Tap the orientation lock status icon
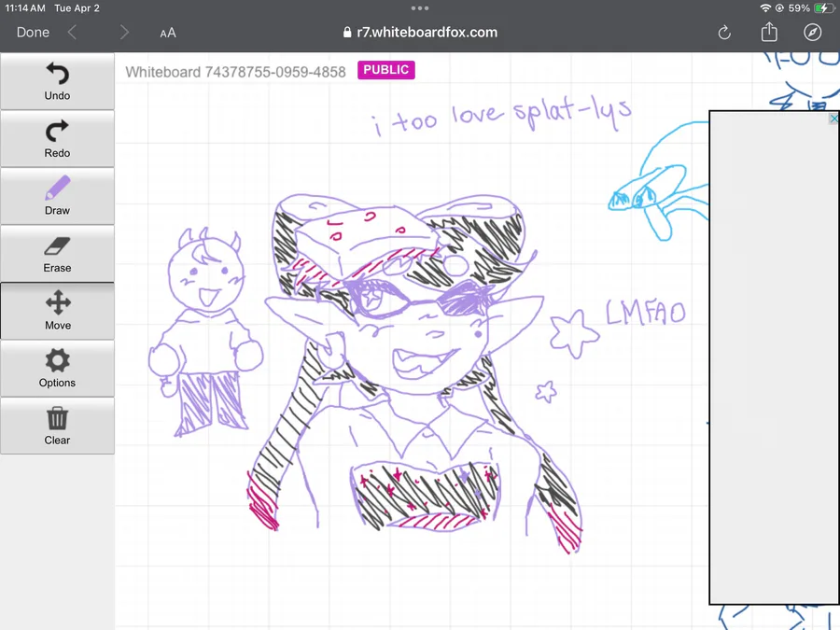 coord(779,8)
